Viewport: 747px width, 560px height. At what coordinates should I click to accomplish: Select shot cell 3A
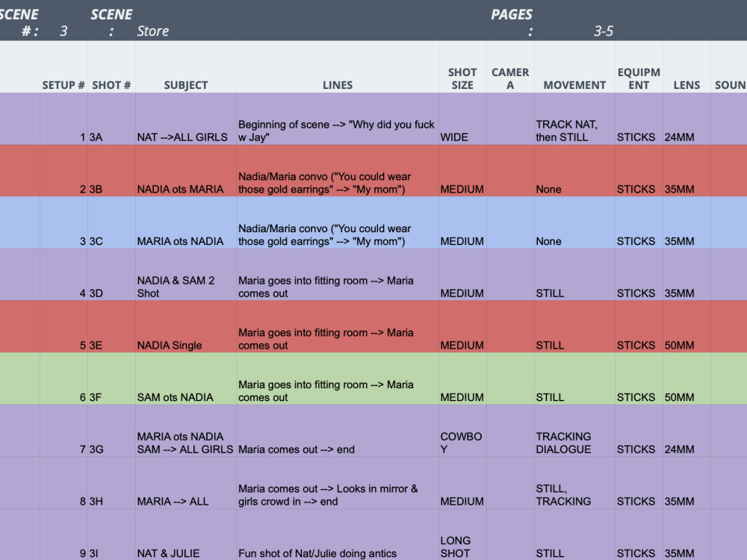click(111, 119)
